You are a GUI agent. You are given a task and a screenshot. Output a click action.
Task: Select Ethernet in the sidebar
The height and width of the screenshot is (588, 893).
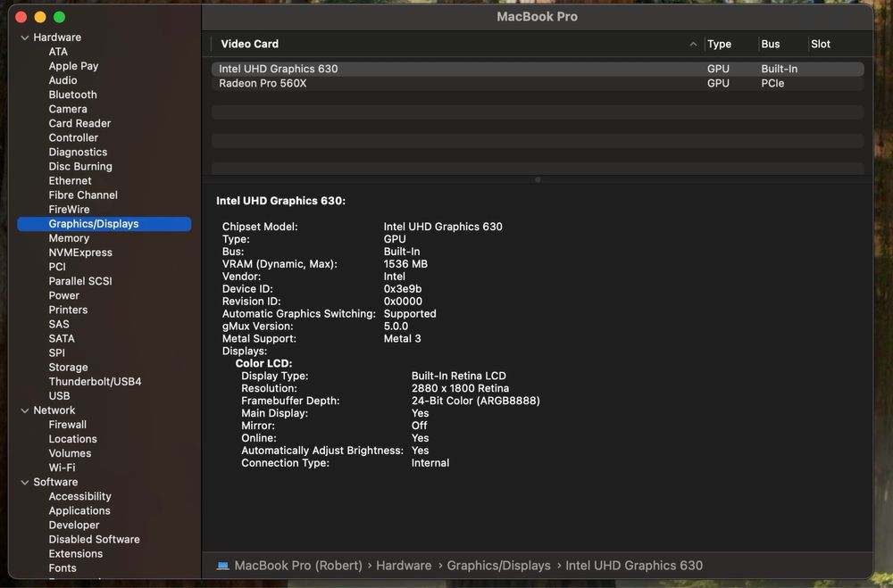pos(70,180)
